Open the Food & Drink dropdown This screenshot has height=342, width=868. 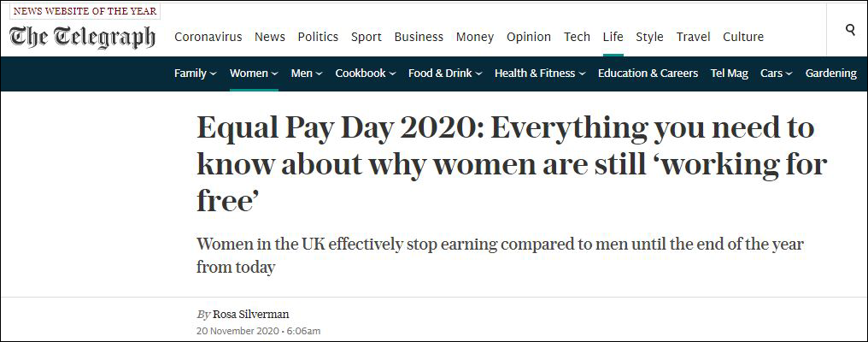(478, 74)
